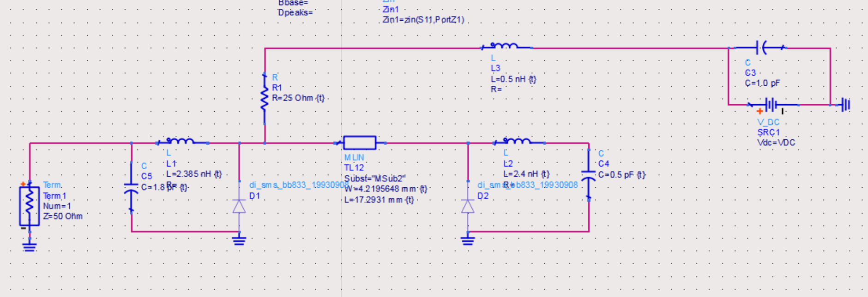
Task: Click the Z=50 Ohm parameter of Term1
Action: [x=63, y=216]
